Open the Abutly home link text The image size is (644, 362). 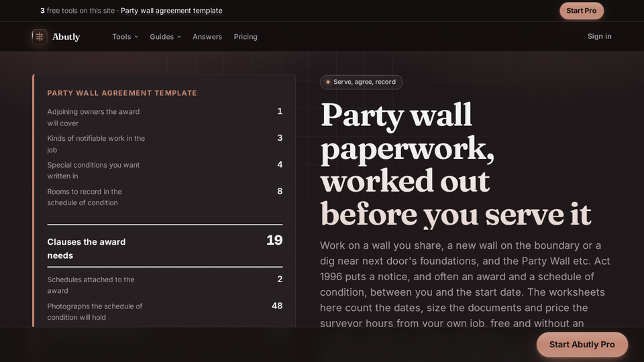point(66,36)
